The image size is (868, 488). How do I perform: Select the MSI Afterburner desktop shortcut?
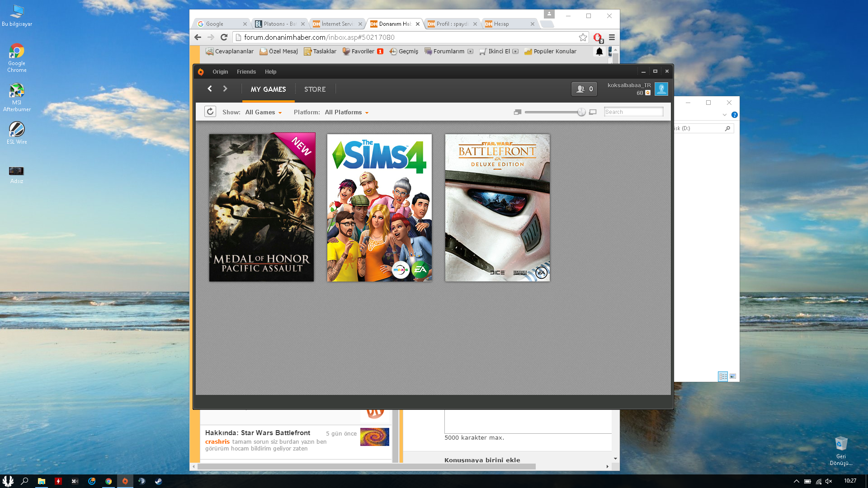coord(17,97)
